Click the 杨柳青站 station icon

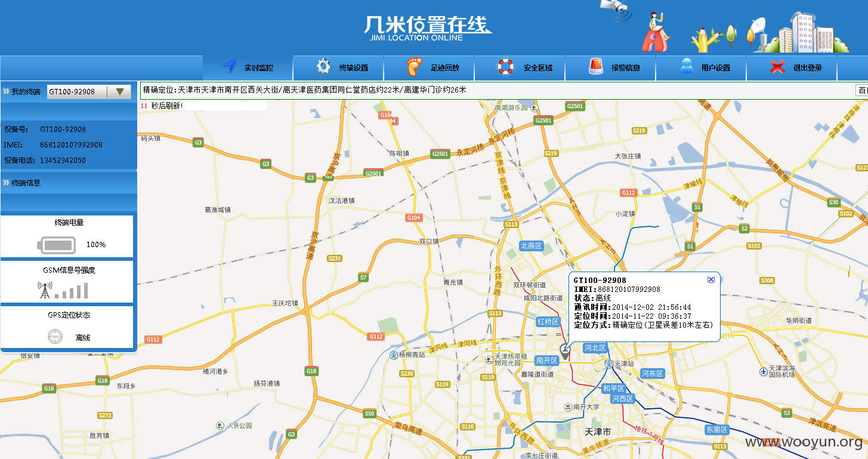point(394,355)
